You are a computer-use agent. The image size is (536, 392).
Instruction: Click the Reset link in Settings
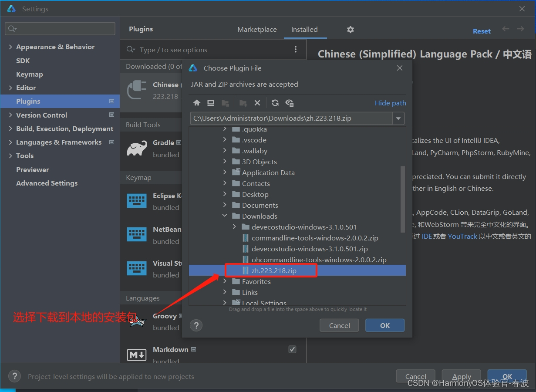click(x=482, y=31)
